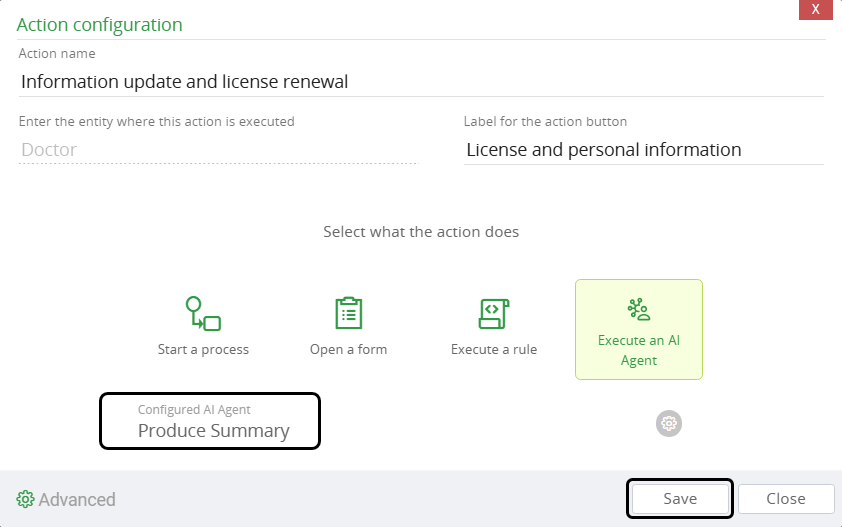Choose the Open a form clipboard icon
Viewport: 842px width, 527px height.
pyautogui.click(x=349, y=313)
